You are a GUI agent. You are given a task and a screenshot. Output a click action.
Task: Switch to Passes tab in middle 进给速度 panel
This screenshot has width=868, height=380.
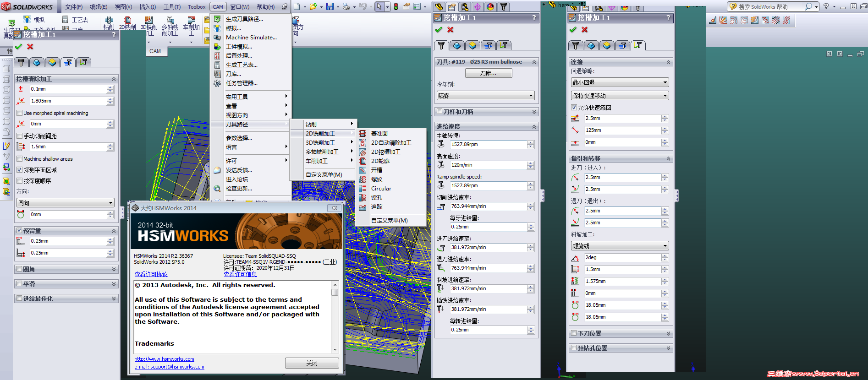(x=489, y=45)
